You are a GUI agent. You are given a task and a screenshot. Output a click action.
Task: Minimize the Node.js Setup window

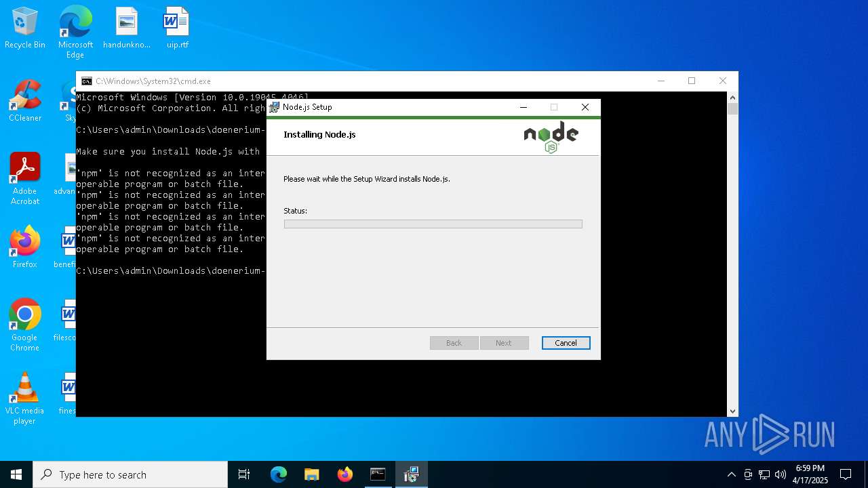524,107
